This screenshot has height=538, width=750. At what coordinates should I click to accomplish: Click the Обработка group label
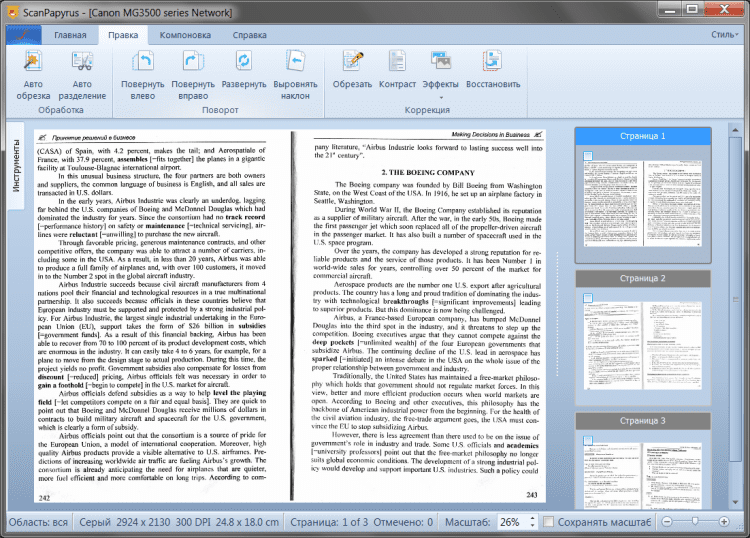[x=61, y=110]
